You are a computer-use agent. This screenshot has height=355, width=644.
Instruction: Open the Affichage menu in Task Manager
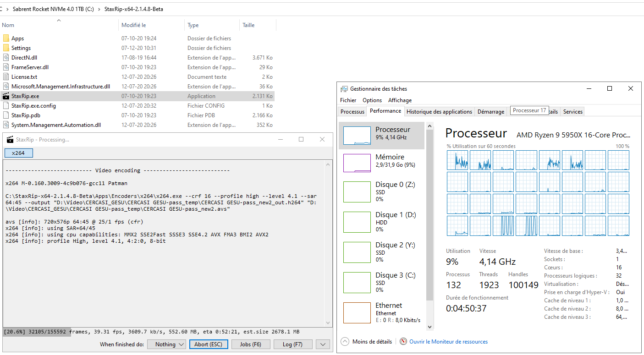coord(400,100)
